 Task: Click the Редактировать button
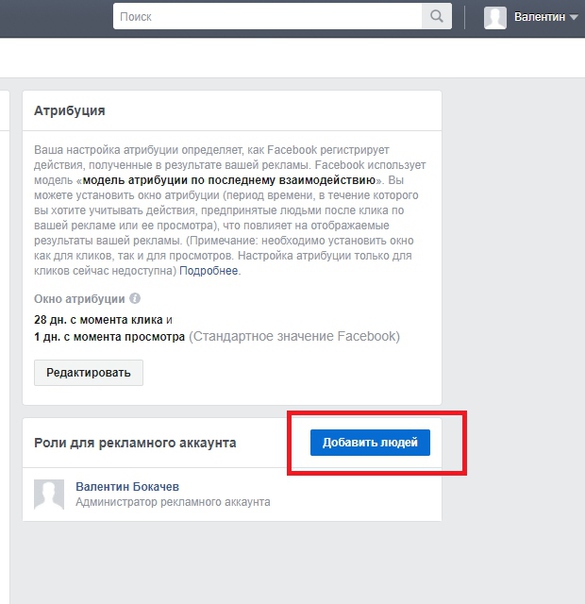click(89, 372)
